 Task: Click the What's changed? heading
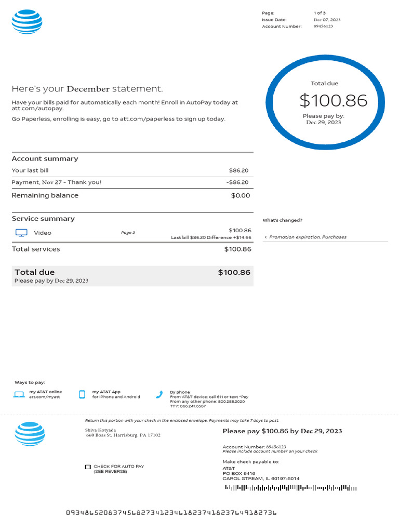(282, 220)
